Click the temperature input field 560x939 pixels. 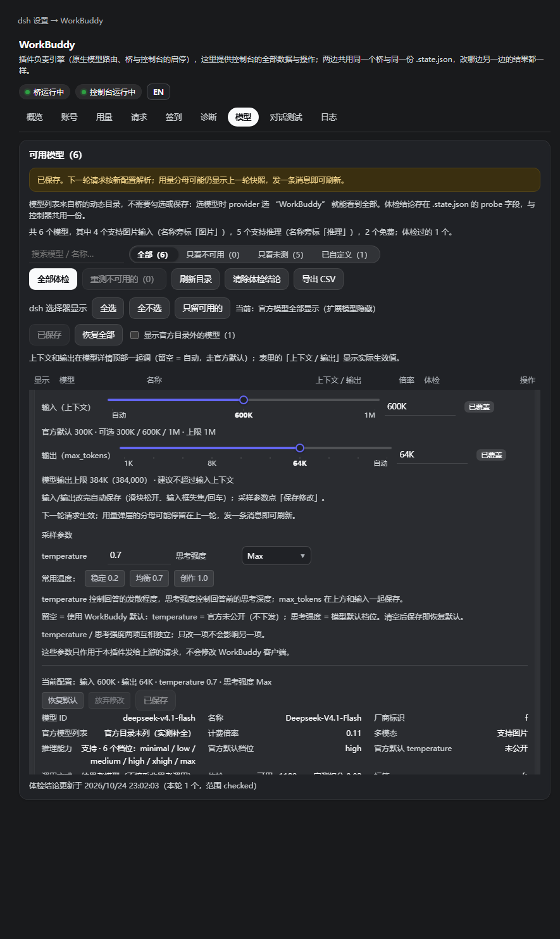[x=139, y=555]
